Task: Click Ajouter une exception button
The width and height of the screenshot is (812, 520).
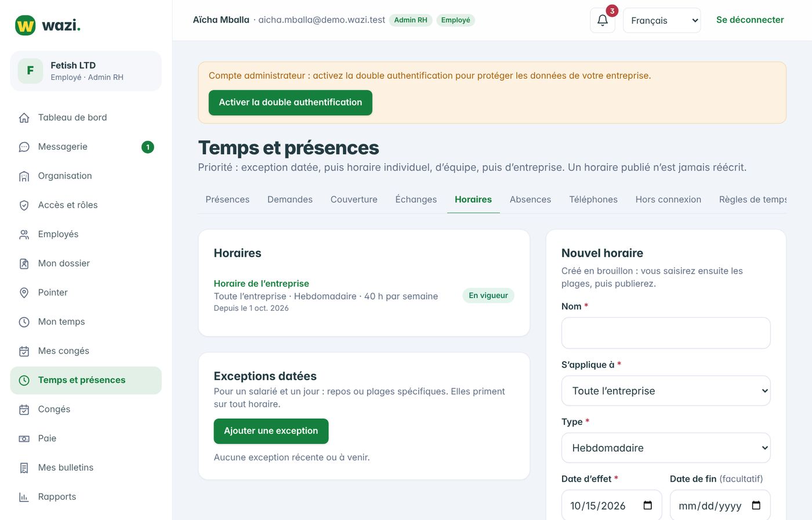Action: (271, 431)
